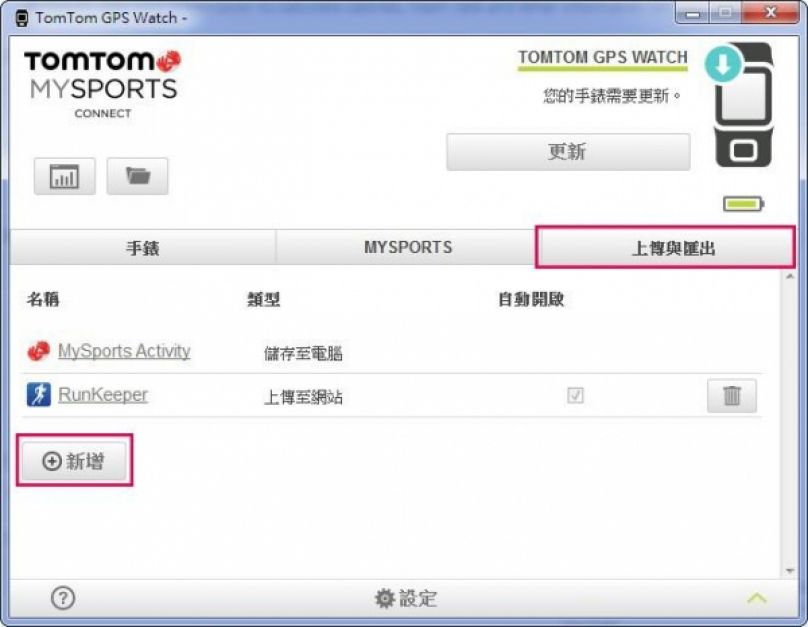Image resolution: width=808 pixels, height=627 pixels.
Task: Click the 新增 add button
Action: (74, 461)
